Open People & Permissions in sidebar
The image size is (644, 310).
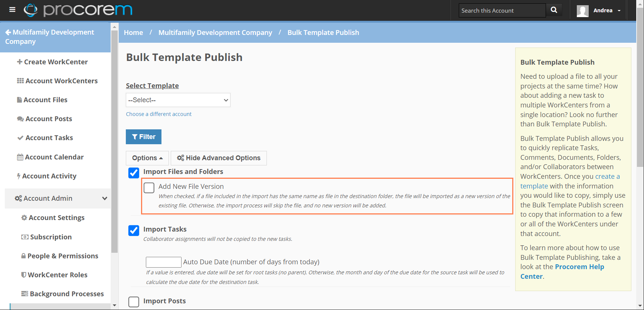(x=62, y=256)
